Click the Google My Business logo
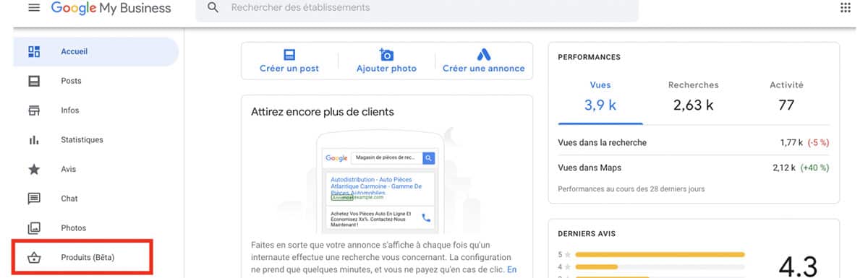 coord(111,9)
